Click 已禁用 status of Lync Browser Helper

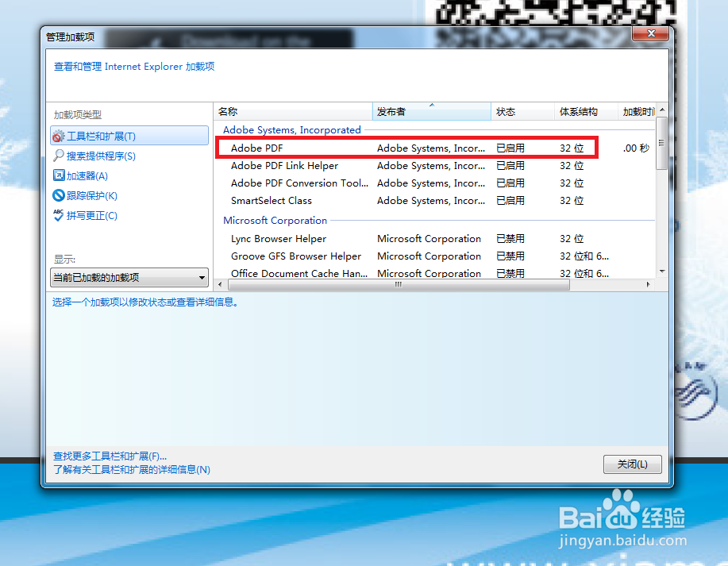pyautogui.click(x=510, y=239)
